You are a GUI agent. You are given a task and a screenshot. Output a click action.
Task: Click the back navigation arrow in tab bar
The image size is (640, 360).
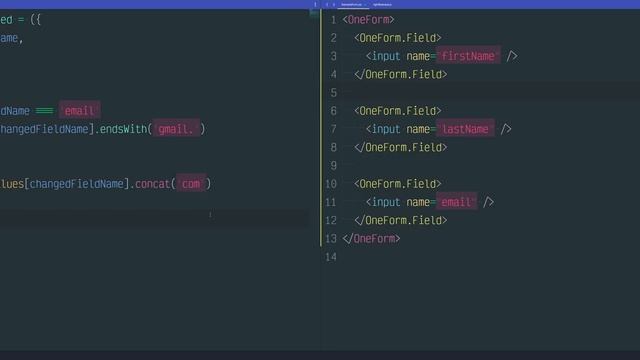coord(327,4)
